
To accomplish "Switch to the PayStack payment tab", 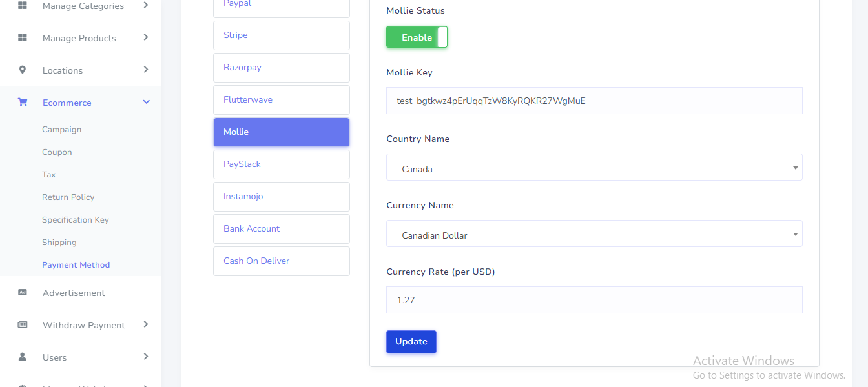I will coord(281,164).
